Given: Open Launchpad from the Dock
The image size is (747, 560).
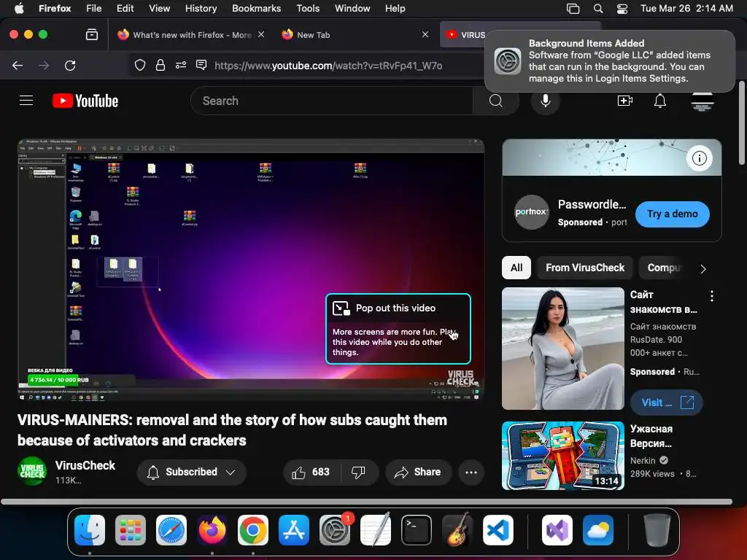Looking at the screenshot, I should tap(131, 530).
